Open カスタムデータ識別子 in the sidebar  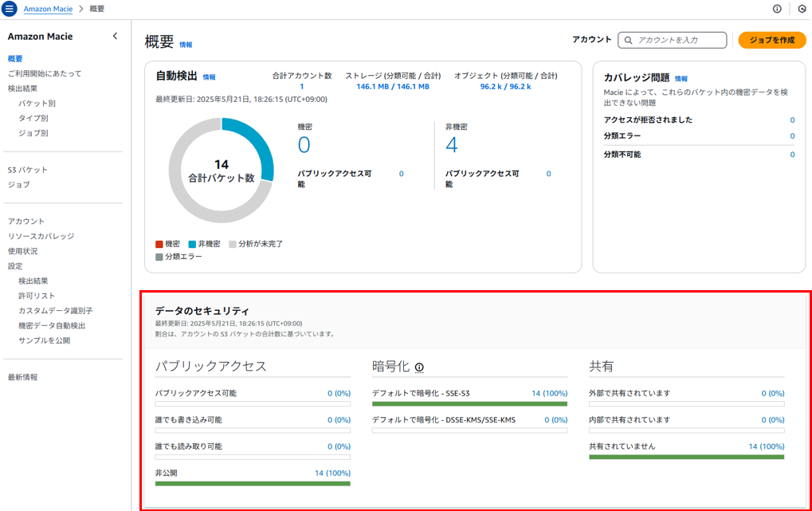click(x=56, y=311)
